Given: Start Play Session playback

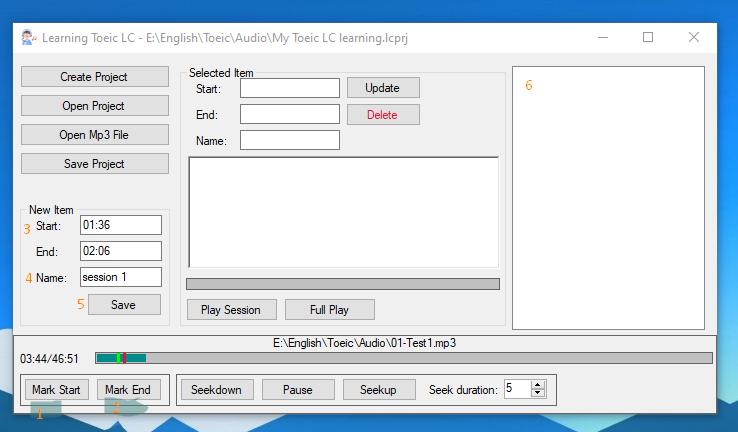Looking at the screenshot, I should tap(232, 310).
